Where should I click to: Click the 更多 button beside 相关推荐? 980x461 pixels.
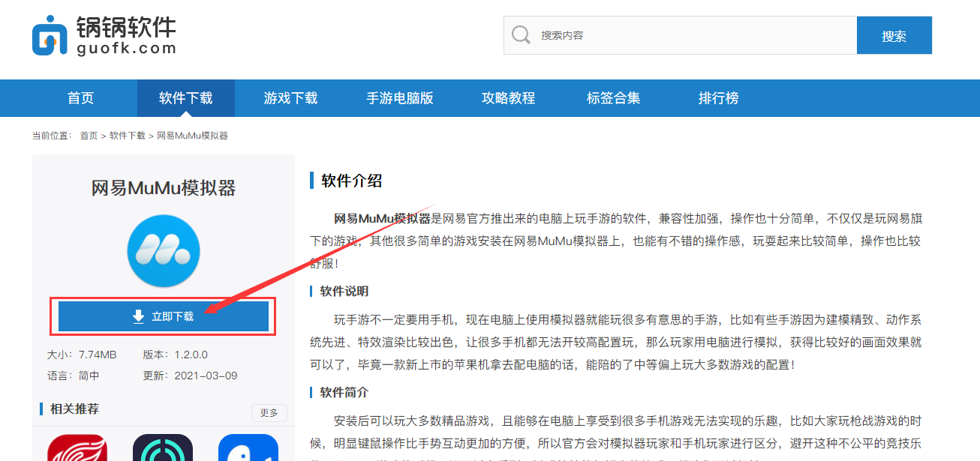269,413
